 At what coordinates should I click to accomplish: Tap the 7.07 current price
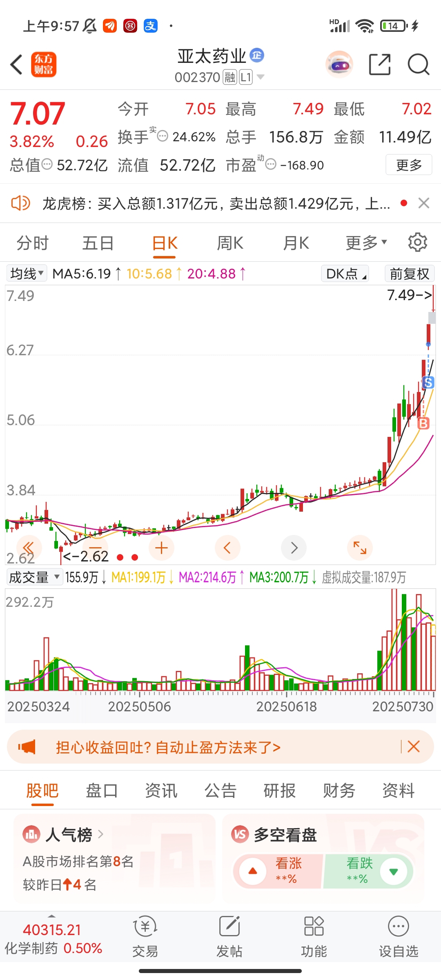click(x=38, y=114)
